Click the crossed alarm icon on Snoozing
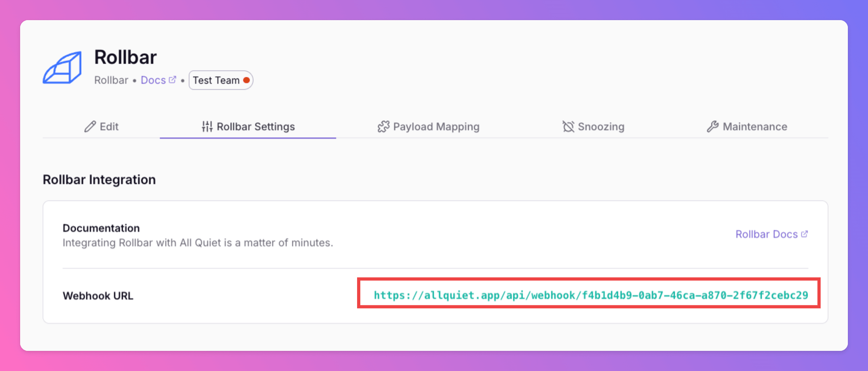Screen dimensions: 868x371 click(568, 126)
